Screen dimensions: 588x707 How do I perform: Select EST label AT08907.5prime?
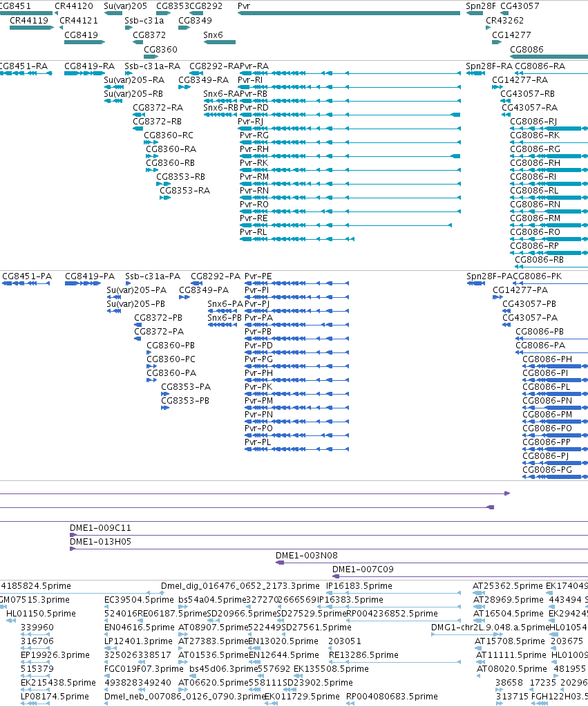coord(214,627)
